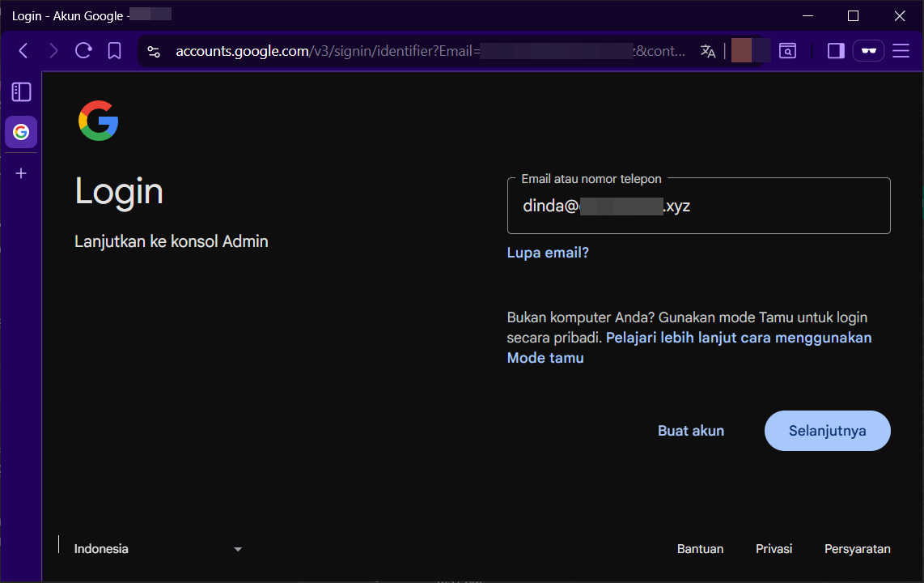Minimize the browser window
This screenshot has height=583, width=924.
808,16
